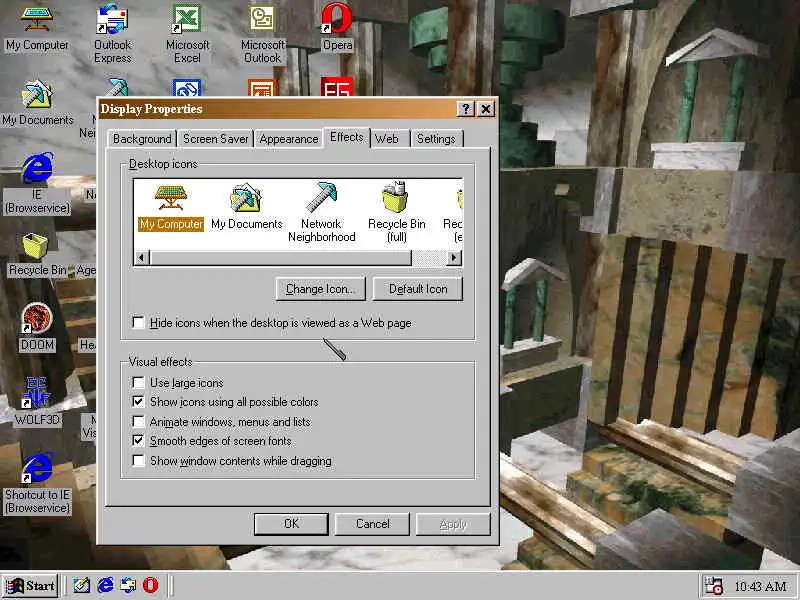This screenshot has width=800, height=600.
Task: Click the icon list horizontal scrollbar thumb
Action: [280, 258]
